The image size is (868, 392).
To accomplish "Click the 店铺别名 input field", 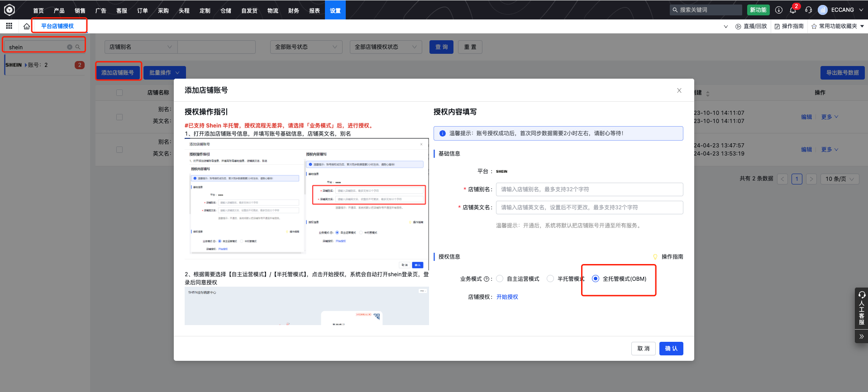I will click(x=589, y=189).
